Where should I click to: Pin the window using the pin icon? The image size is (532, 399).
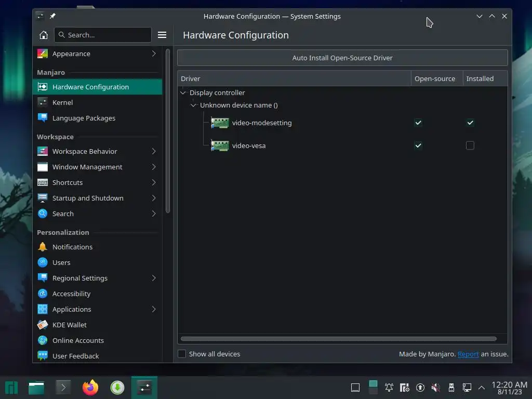[x=52, y=16]
